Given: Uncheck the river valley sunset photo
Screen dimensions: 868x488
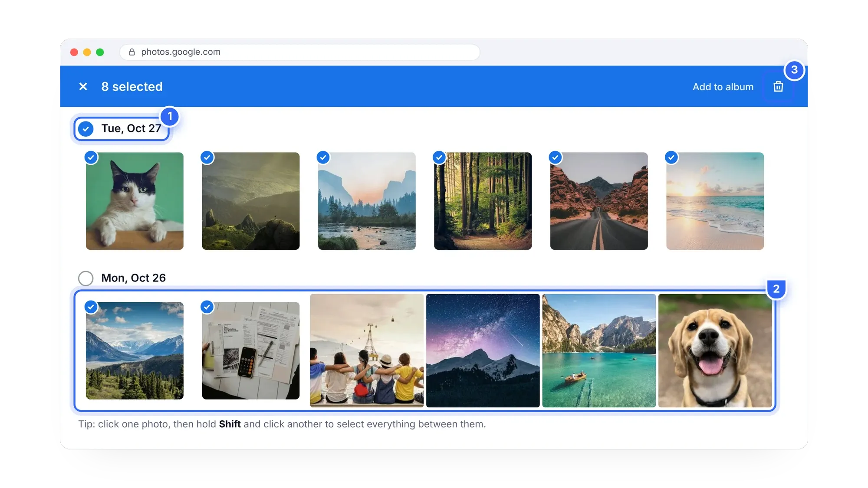Looking at the screenshot, I should (323, 157).
